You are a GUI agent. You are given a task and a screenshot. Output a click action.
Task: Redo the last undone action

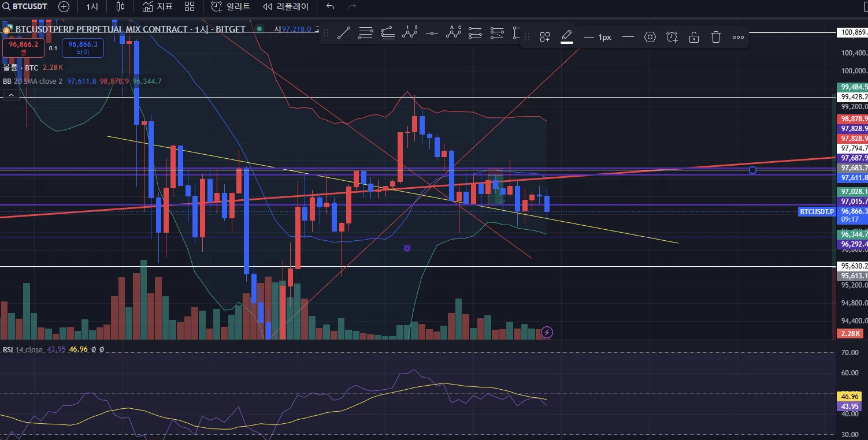(x=352, y=7)
